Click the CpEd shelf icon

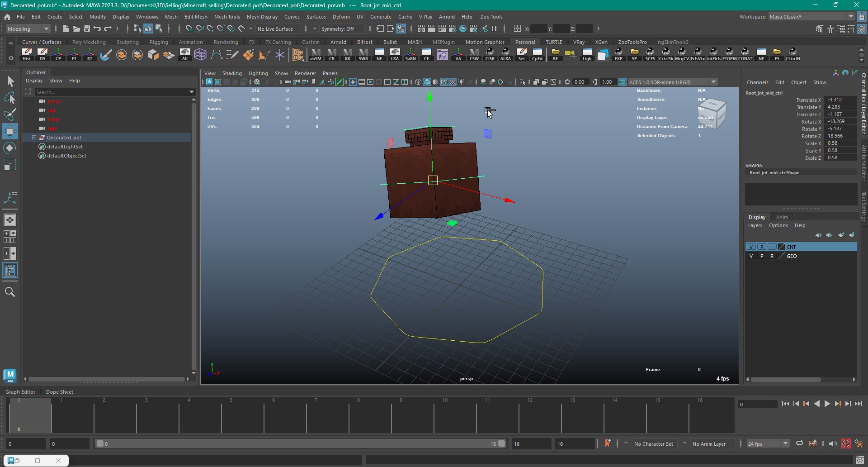click(x=537, y=54)
